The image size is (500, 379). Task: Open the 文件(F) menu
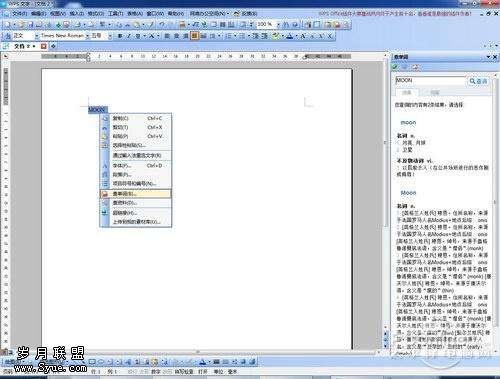tap(19, 14)
